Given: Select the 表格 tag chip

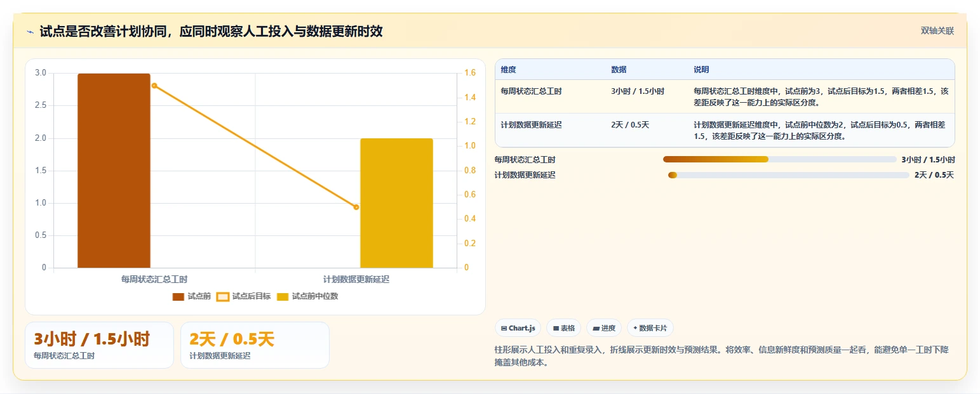Looking at the screenshot, I should [564, 328].
